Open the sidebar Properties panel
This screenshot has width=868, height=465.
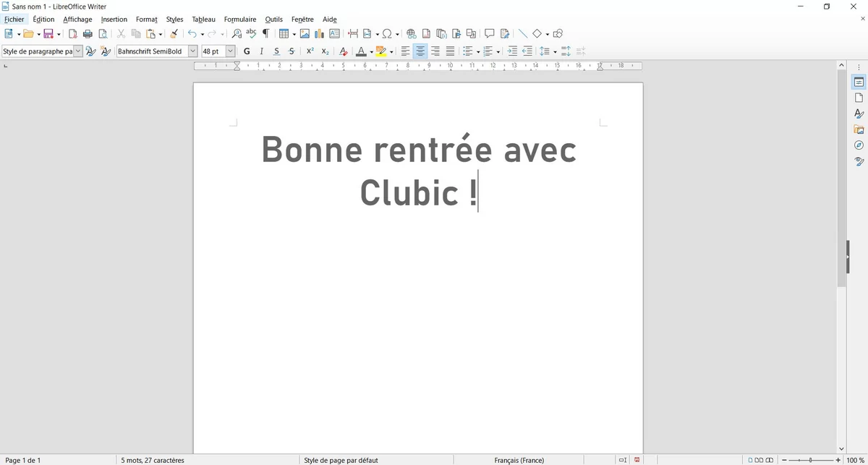tap(859, 82)
